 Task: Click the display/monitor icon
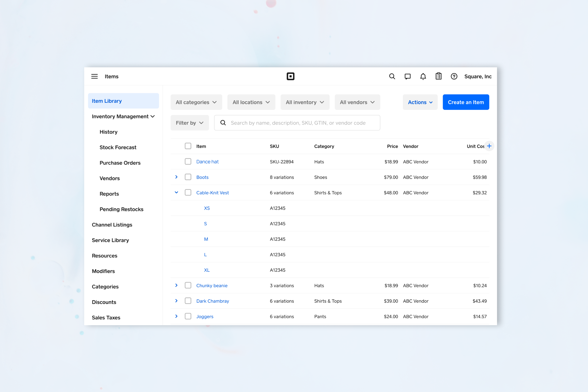[x=407, y=77]
